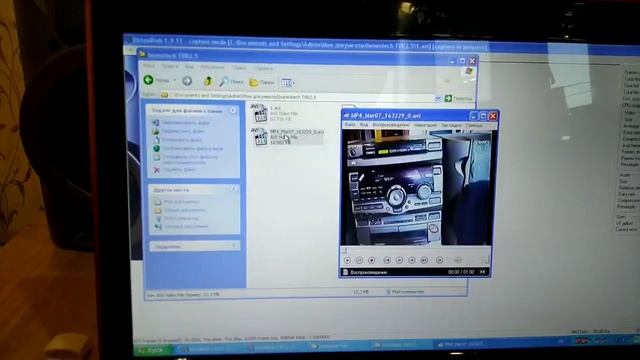Screen dimensions: 640x360
Task: Collapse the Другие места panel
Action: point(234,189)
